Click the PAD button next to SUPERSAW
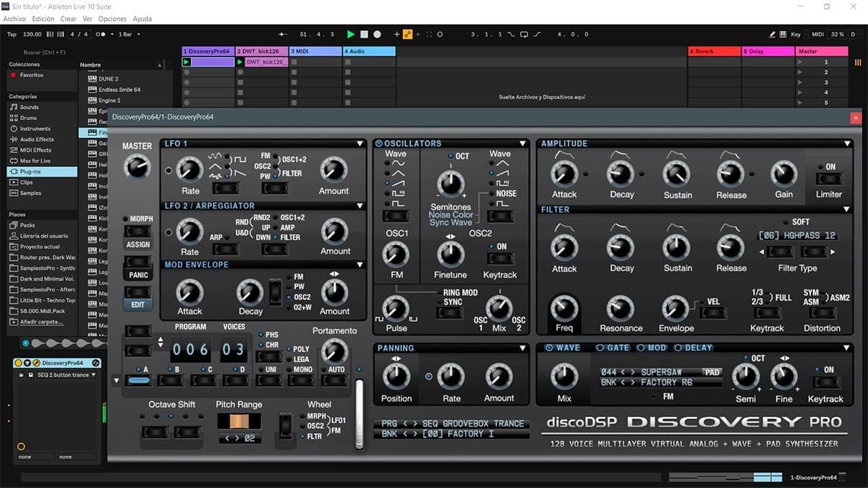The height and width of the screenshot is (488, 868). [x=712, y=372]
